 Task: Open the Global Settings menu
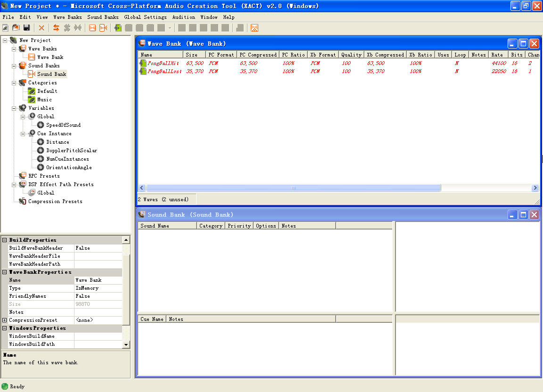[x=146, y=17]
